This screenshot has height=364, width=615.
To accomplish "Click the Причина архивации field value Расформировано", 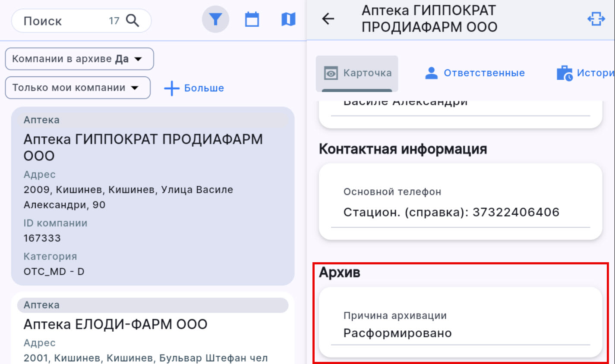I will (397, 333).
